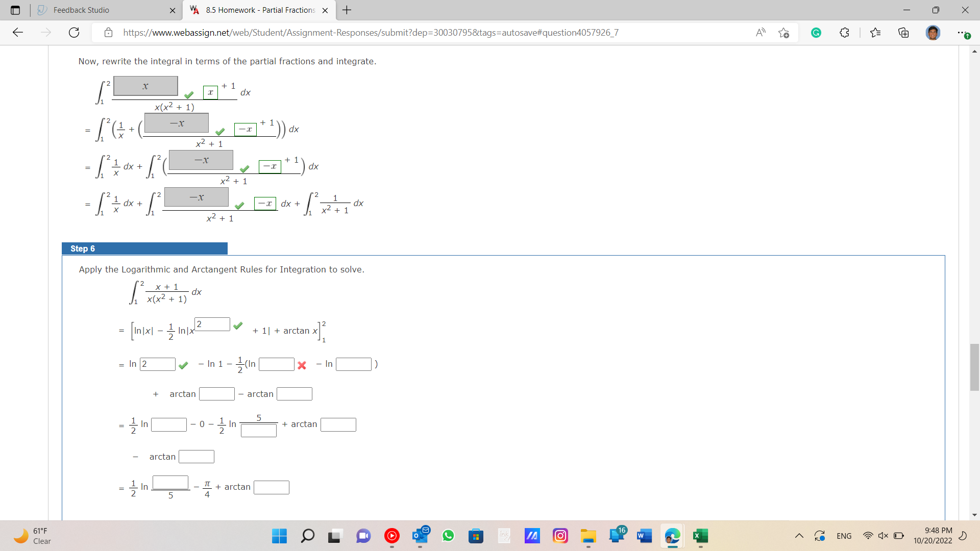Launch Instagram from the taskbar
The image size is (980, 551).
(560, 536)
